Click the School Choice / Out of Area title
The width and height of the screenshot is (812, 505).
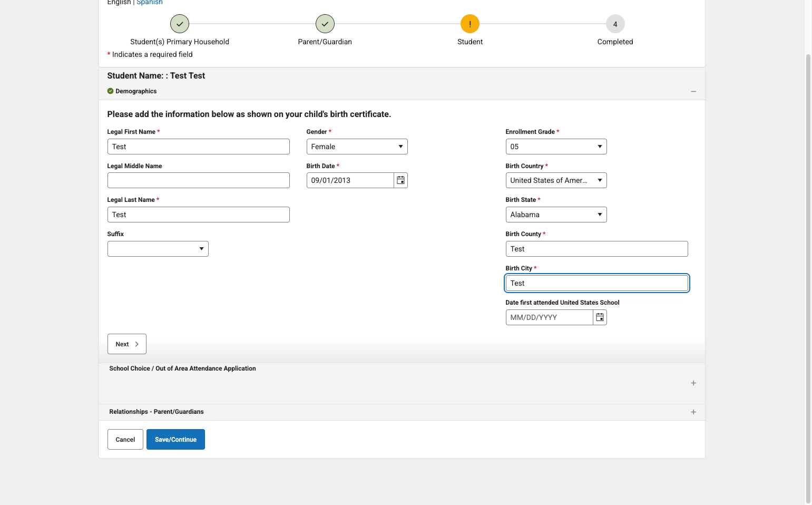click(x=182, y=368)
